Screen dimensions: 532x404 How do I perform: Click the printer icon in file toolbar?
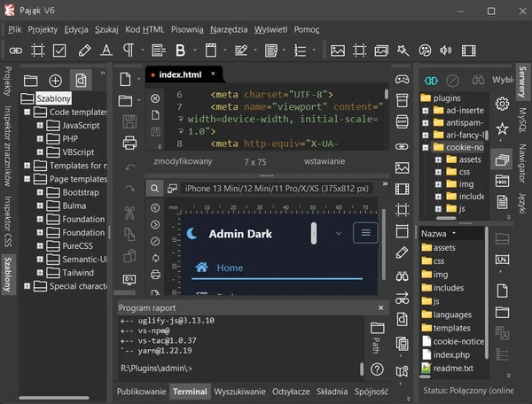(x=129, y=143)
